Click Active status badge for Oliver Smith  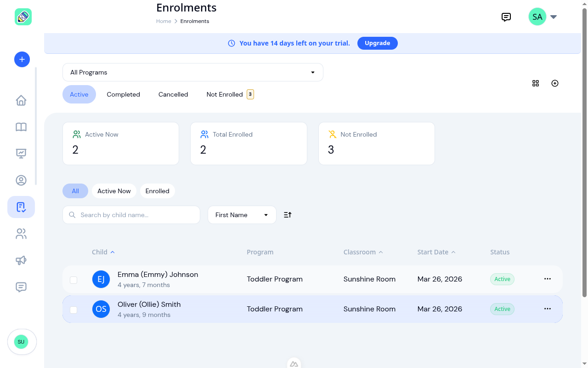[502, 309]
